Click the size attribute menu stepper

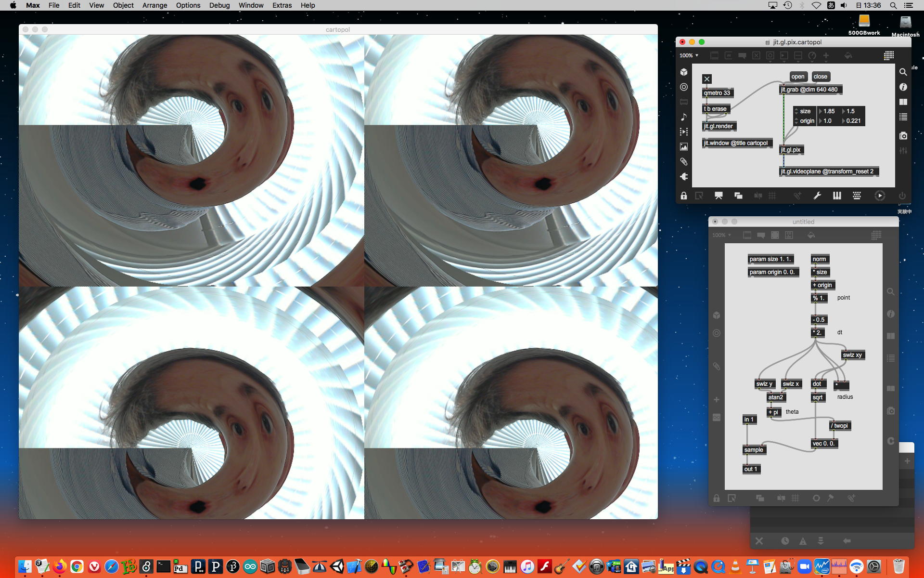tap(797, 111)
